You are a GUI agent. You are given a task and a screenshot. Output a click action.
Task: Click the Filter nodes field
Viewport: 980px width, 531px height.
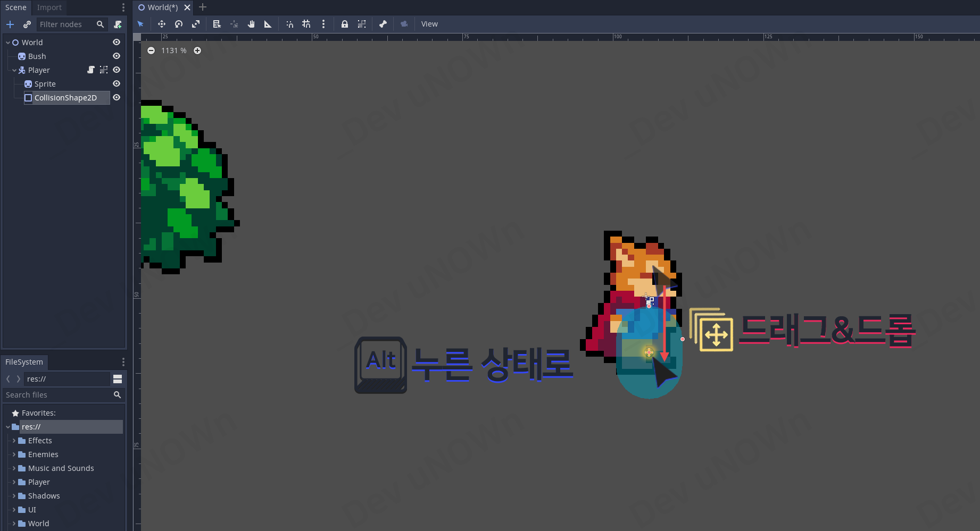tap(72, 24)
